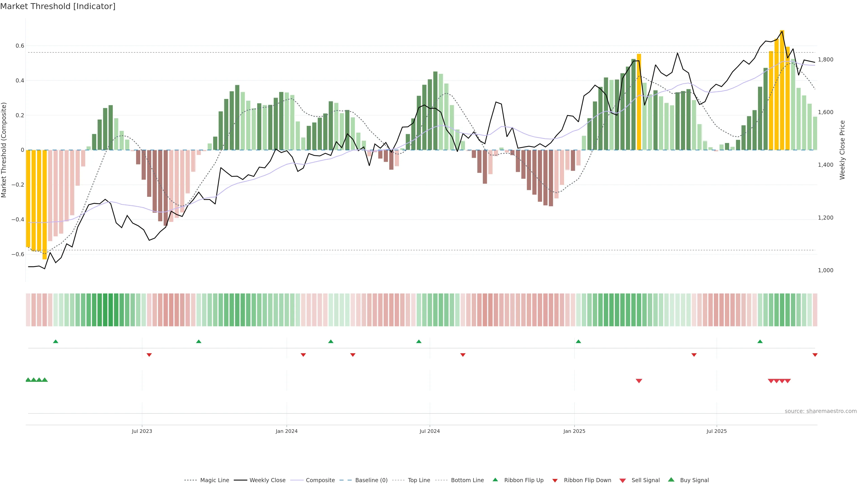Click green flip-up marker just before Jul 2024
The image size is (868, 488).
419,342
